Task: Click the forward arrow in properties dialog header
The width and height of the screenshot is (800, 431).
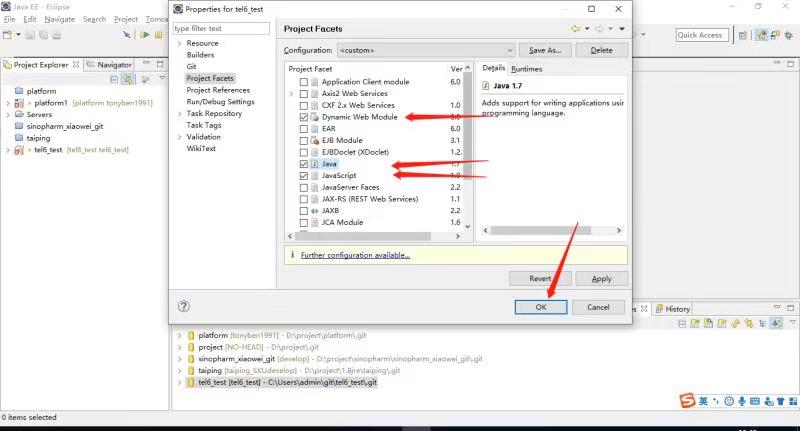Action: (599, 29)
